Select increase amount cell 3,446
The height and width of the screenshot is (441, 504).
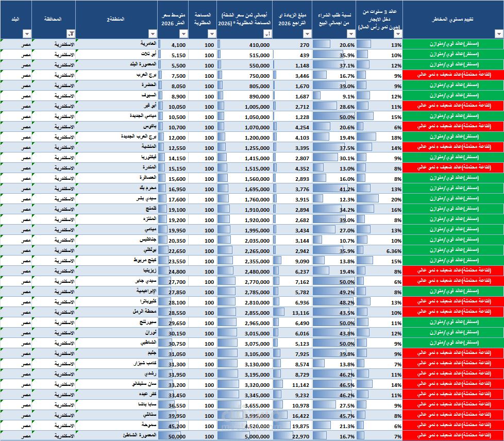292,75
